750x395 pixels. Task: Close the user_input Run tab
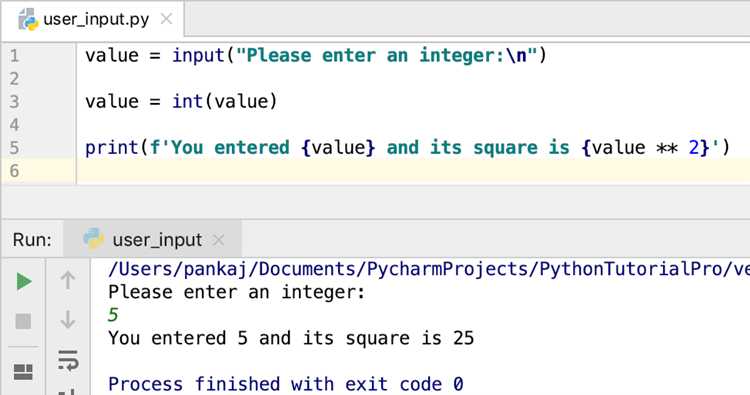point(219,240)
